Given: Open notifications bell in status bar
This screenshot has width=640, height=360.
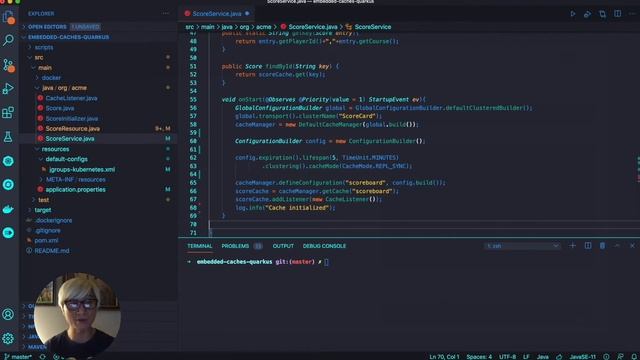Looking at the screenshot, I should click(x=634, y=357).
